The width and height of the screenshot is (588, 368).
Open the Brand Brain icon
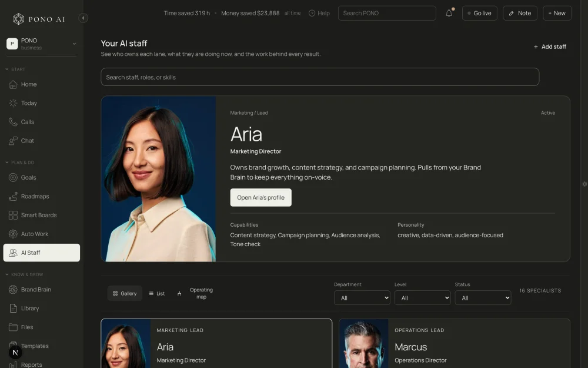pos(13,290)
